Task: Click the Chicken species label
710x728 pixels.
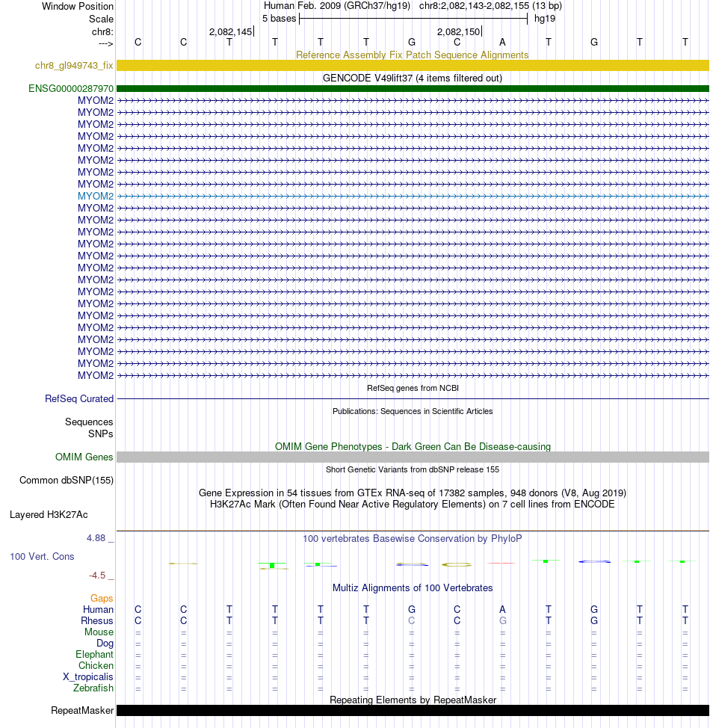Action: click(96, 665)
